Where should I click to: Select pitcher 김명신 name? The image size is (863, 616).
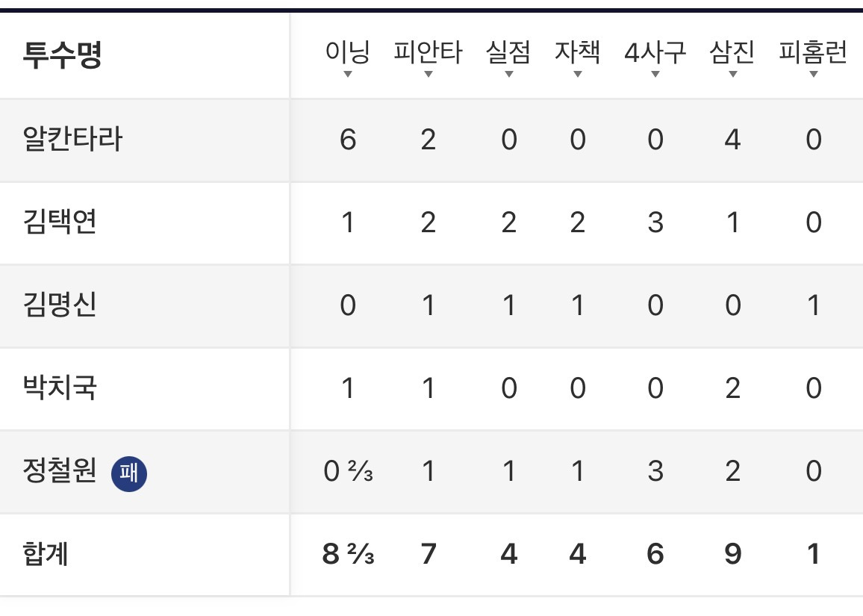60,305
